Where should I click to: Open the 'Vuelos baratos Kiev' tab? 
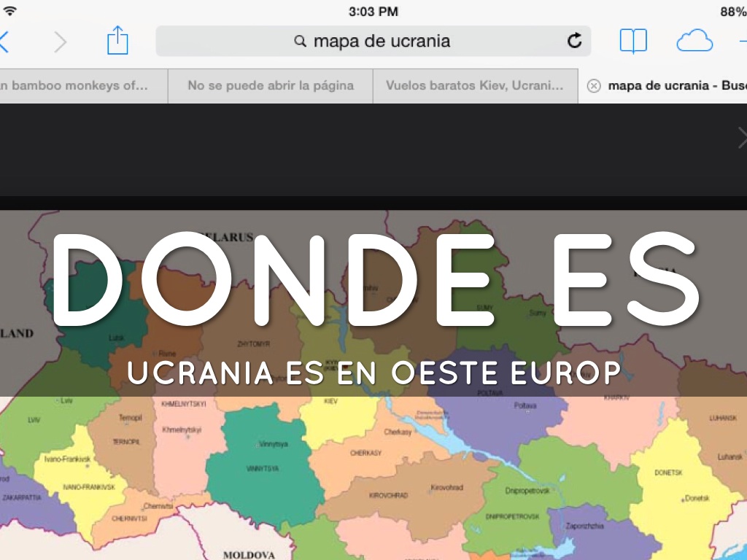pyautogui.click(x=475, y=86)
